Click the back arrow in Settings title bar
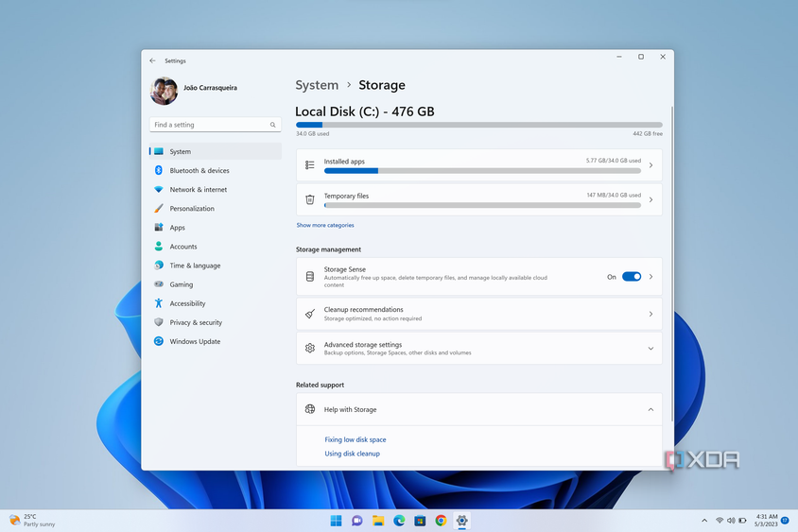This screenshot has height=532, width=798. (x=152, y=60)
